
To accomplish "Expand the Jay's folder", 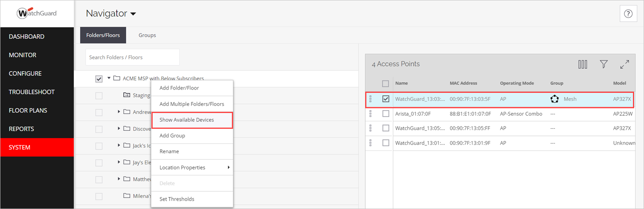I will 119,162.
